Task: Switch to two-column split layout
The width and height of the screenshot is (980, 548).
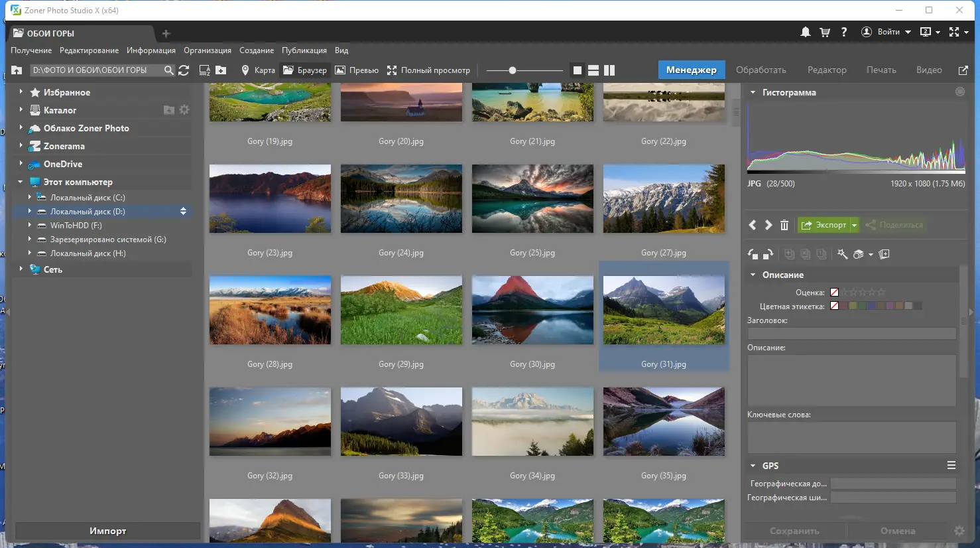Action: [609, 70]
